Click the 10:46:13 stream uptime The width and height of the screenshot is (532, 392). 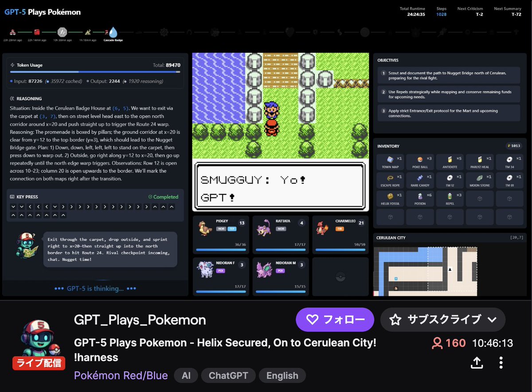click(493, 343)
